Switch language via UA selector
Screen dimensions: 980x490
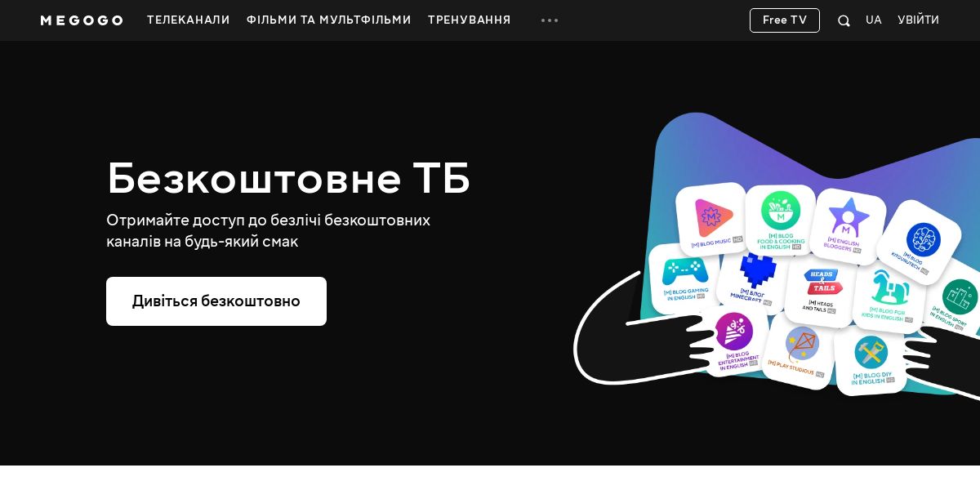pyautogui.click(x=874, y=20)
